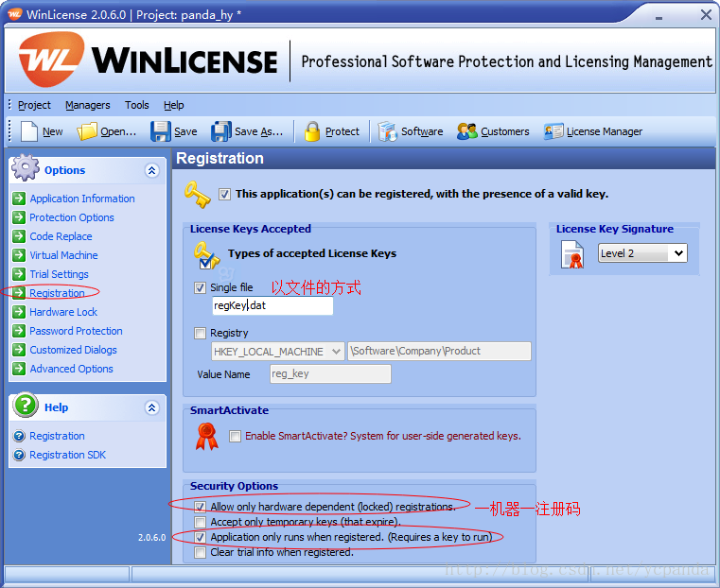Viewport: 720px width, 588px height.
Task: Open Registration SDK help link
Action: pyautogui.click(x=67, y=455)
